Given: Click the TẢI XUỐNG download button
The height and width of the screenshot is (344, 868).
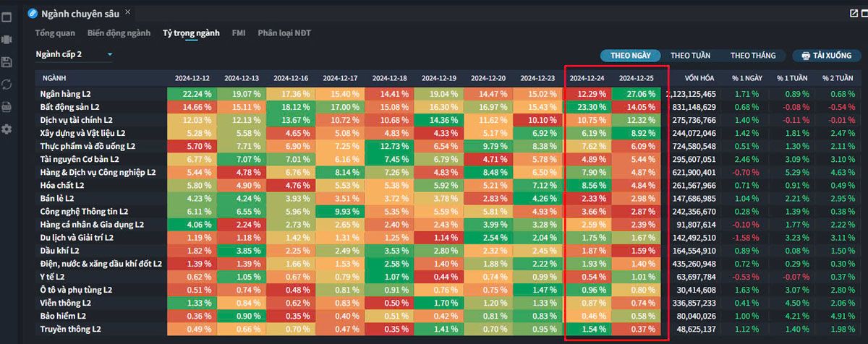Looking at the screenshot, I should [x=825, y=55].
